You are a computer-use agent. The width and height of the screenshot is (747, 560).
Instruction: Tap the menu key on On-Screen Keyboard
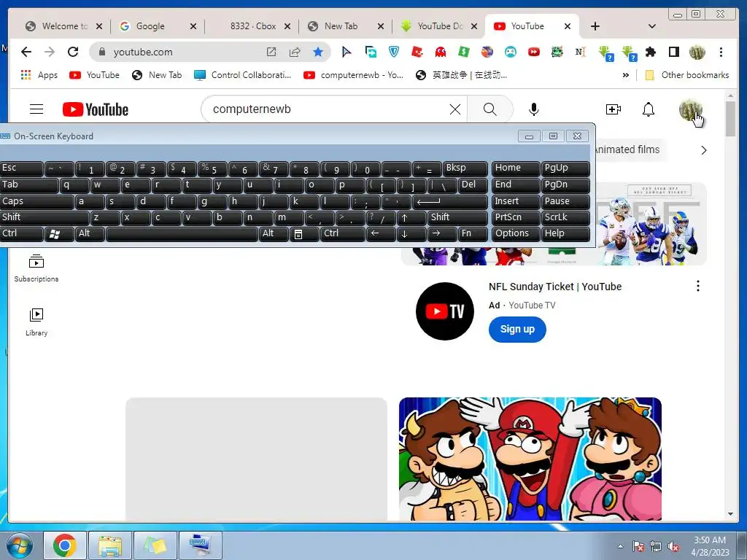click(x=304, y=234)
